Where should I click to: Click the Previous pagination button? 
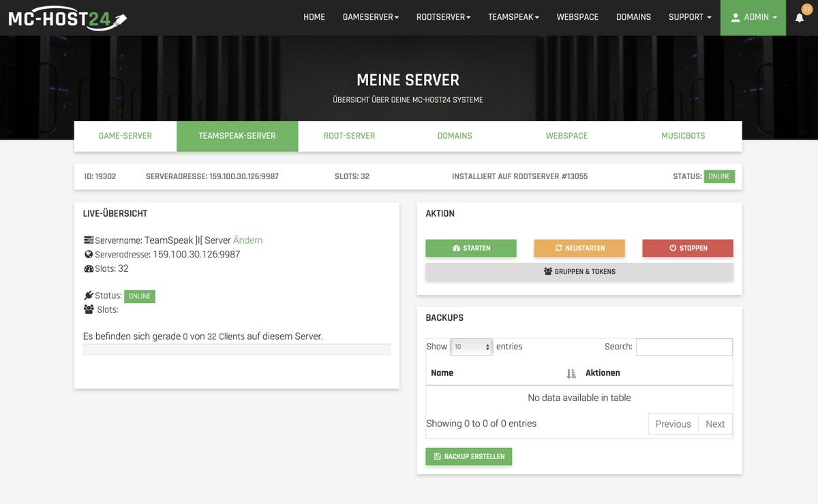click(x=673, y=424)
